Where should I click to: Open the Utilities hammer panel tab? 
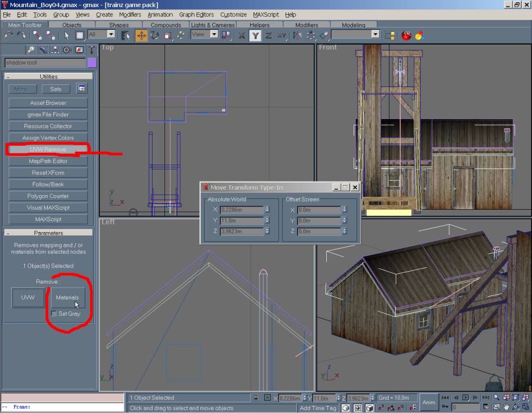[x=91, y=50]
